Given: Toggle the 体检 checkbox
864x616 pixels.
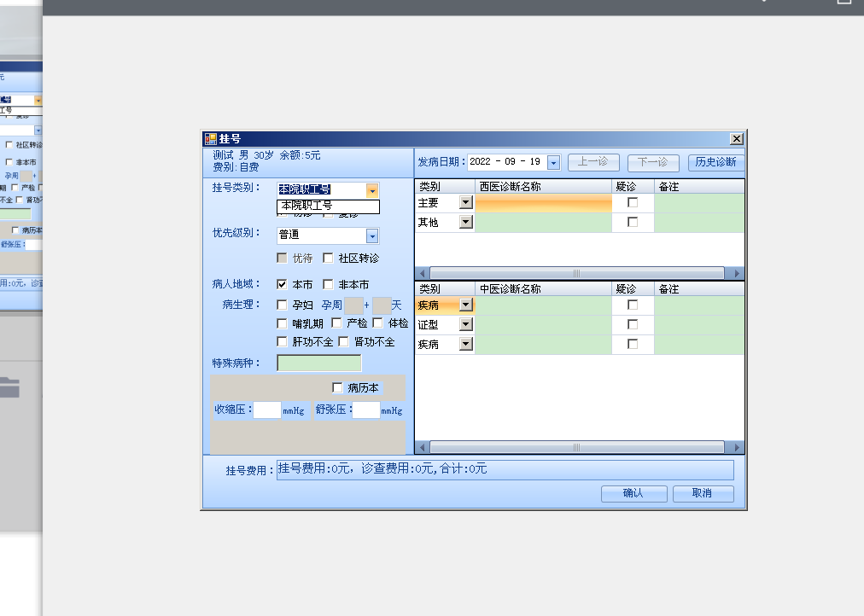Looking at the screenshot, I should point(378,323).
